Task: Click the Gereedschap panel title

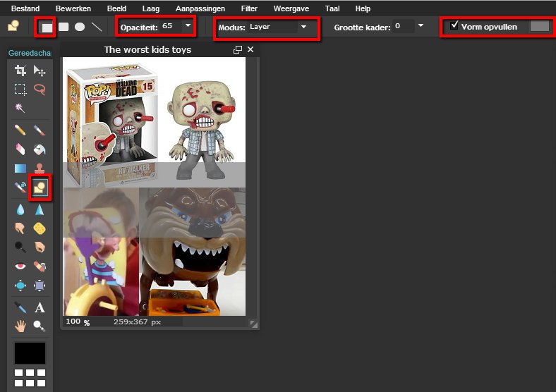Action: pos(30,53)
